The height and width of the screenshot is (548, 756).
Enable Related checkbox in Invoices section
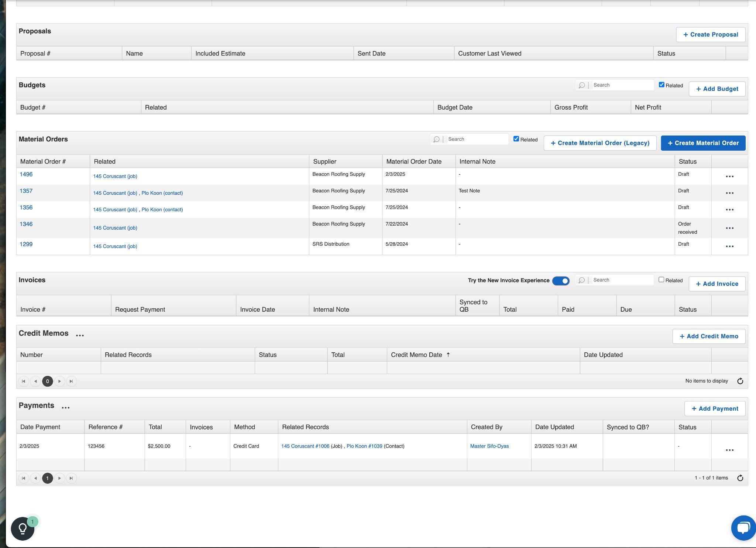[661, 280]
